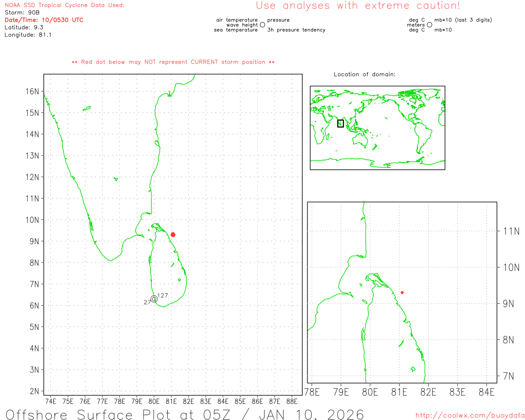Click the 'Use analyses with extreme caution!' heading
The image size is (525, 420).
click(358, 6)
